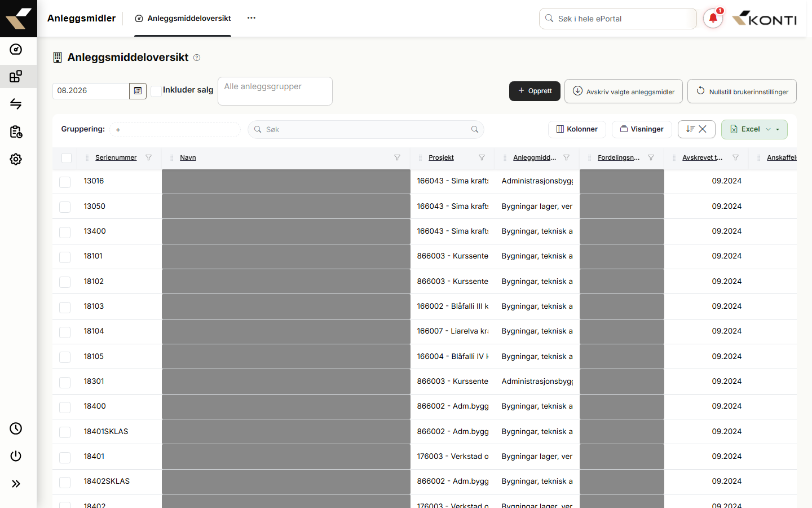Click the Anleggsmidler module title
The width and height of the screenshot is (812, 508).
(82, 18)
